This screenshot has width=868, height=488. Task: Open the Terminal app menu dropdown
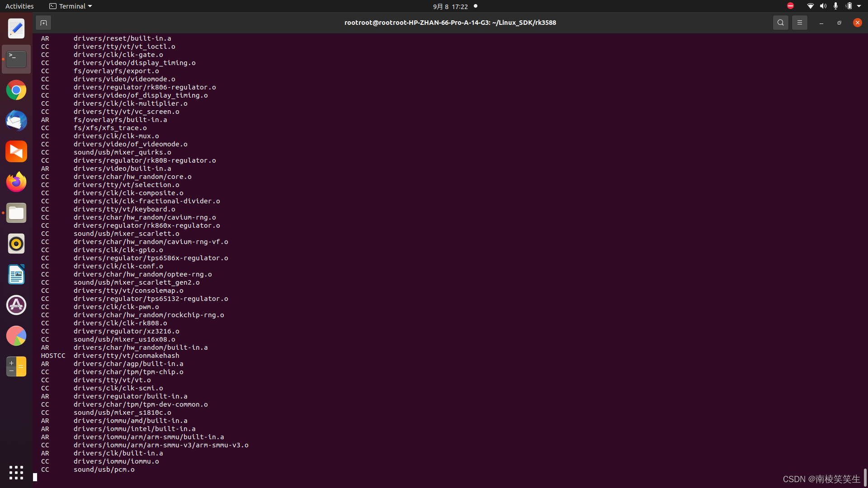[x=71, y=6]
